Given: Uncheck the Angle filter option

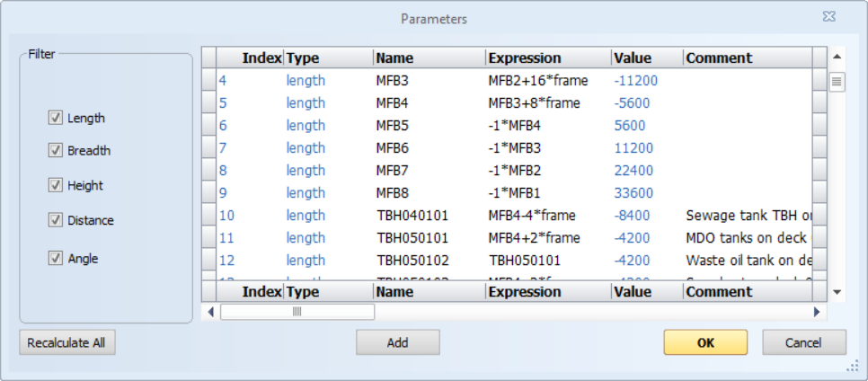Looking at the screenshot, I should (56, 258).
